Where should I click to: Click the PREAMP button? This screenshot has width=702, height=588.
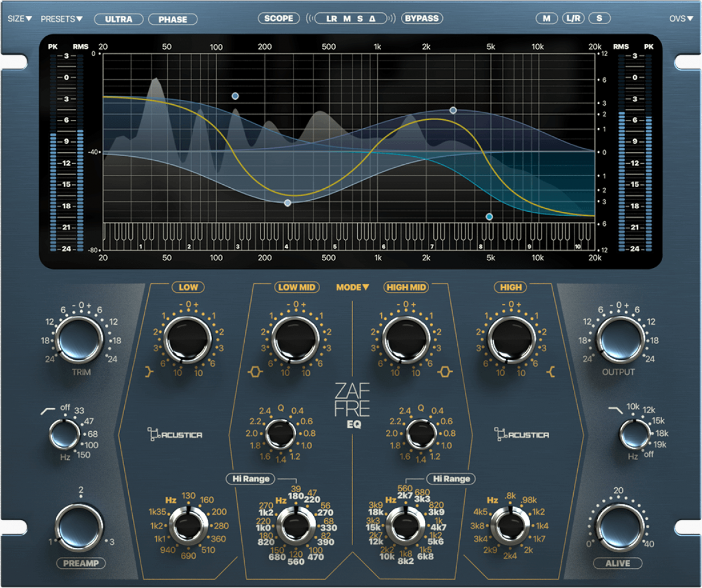(x=81, y=563)
